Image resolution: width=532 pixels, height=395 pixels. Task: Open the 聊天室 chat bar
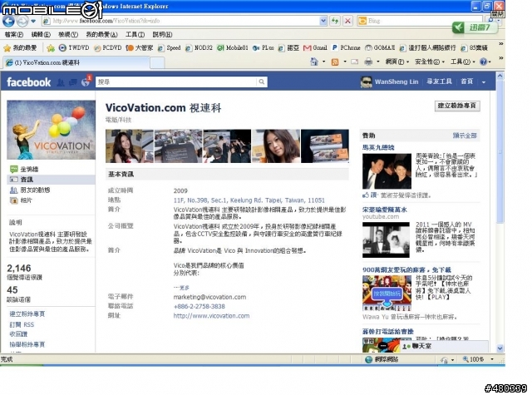pyautogui.click(x=445, y=346)
